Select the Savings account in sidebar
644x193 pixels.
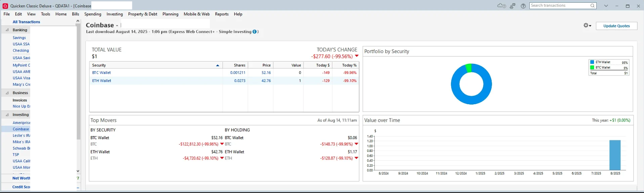pos(19,38)
